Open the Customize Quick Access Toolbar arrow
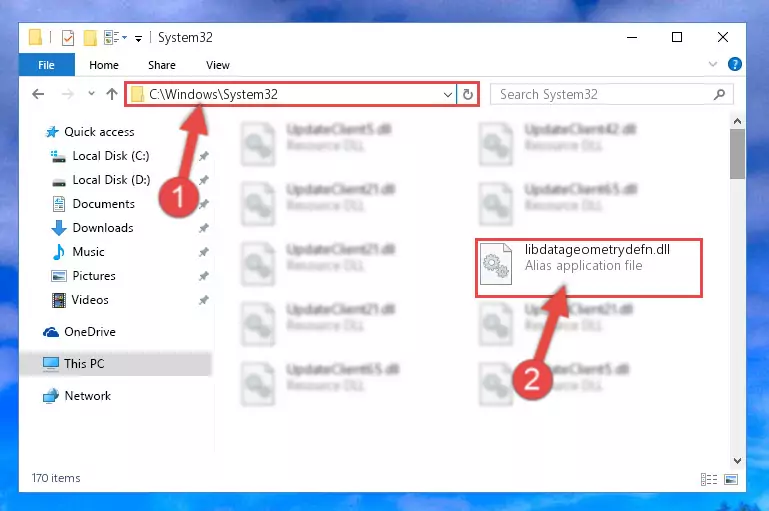 coord(139,38)
